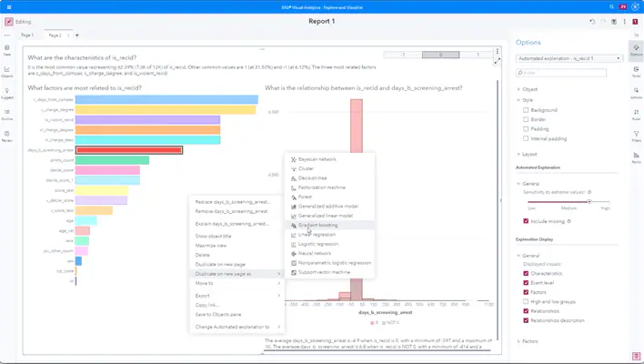
Task: Expand the Object section
Action: [518, 89]
